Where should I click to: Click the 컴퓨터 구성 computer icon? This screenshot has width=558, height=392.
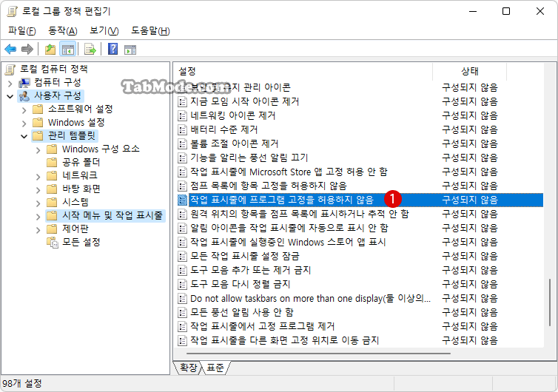click(24, 83)
